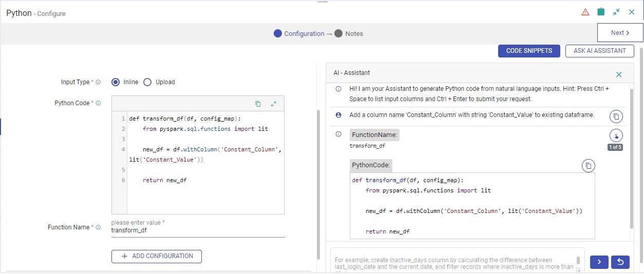Show info tooltip for Input Type
This screenshot has height=274, width=644.
[98, 82]
